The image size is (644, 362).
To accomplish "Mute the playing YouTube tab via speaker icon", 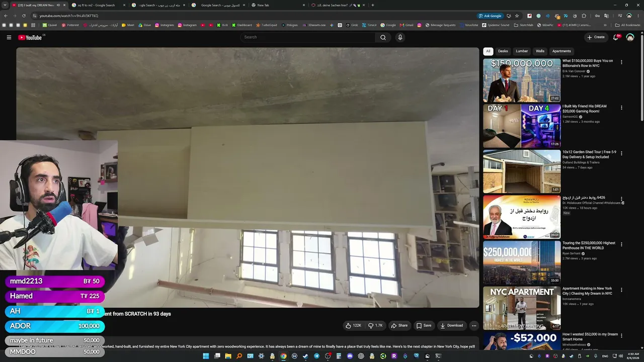I will (x=58, y=5).
